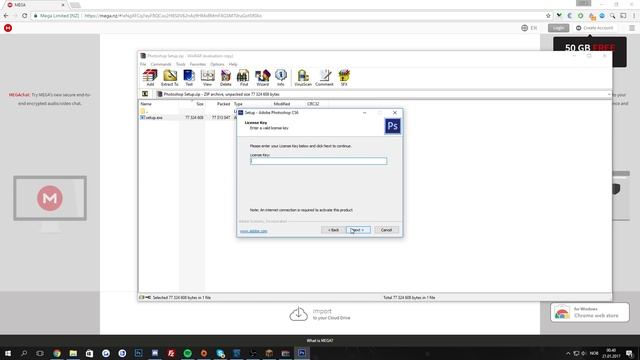Viewport: 640px width, 360px height.
Task: Go back in Chrome browser
Action: click(6, 16)
